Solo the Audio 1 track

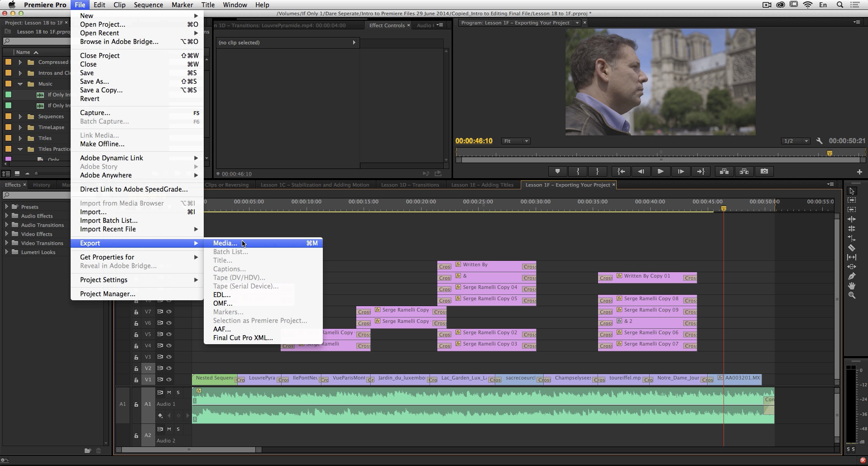pyautogui.click(x=178, y=392)
